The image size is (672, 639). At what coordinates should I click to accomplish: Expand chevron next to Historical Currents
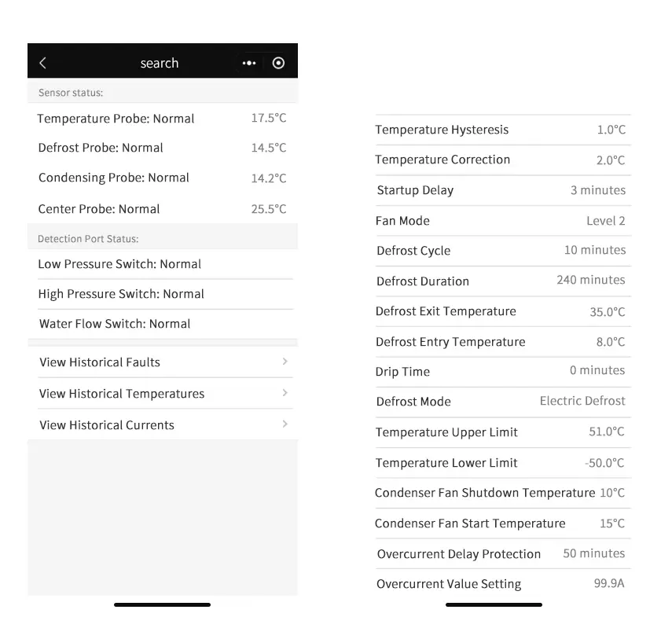(x=285, y=424)
